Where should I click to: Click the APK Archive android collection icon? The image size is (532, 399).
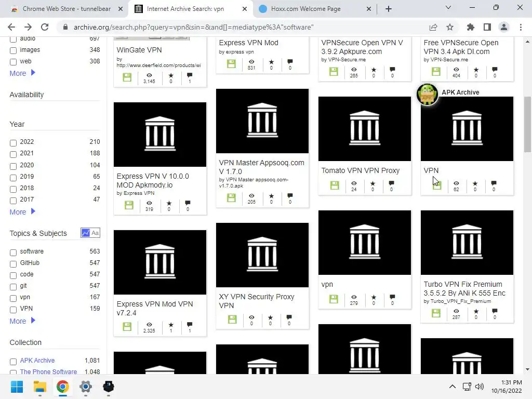click(428, 95)
